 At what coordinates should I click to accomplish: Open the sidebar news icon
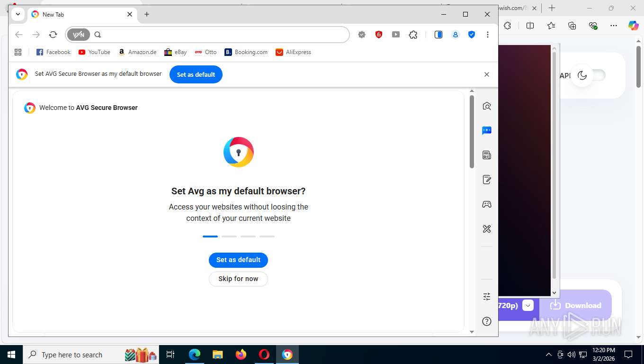(487, 155)
